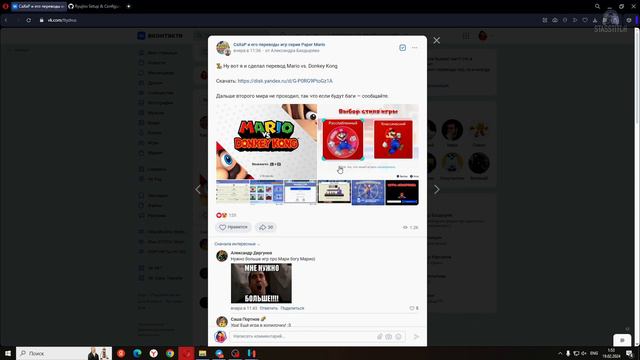Screen dimensions: 640x360
Task: Open the second small thumbnail with level icons
Action: point(266,192)
